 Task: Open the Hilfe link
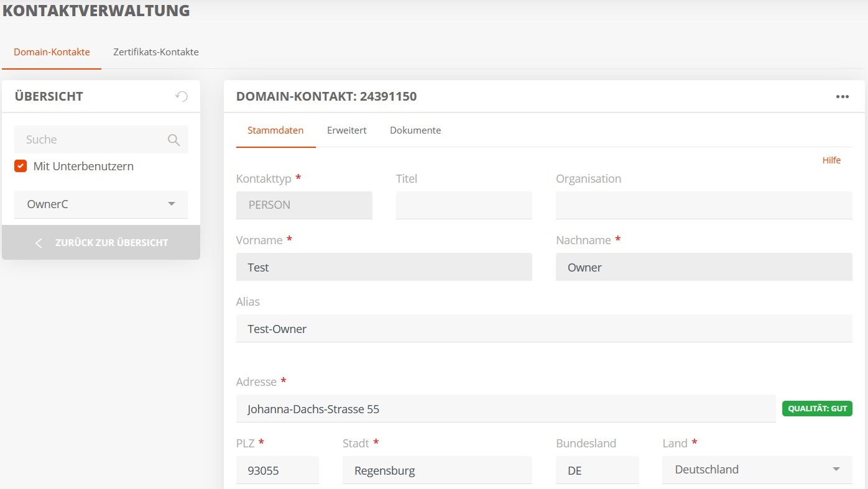(831, 160)
